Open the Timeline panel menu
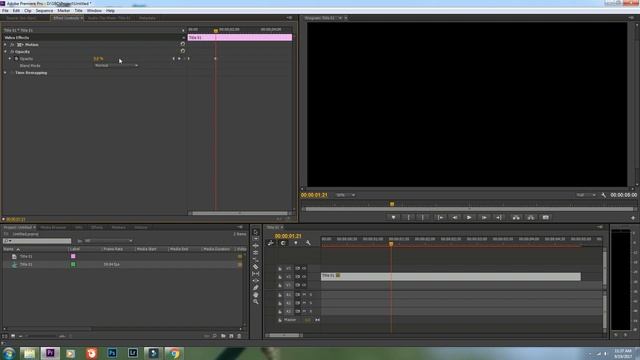This screenshot has width=640, height=360. coord(600,227)
